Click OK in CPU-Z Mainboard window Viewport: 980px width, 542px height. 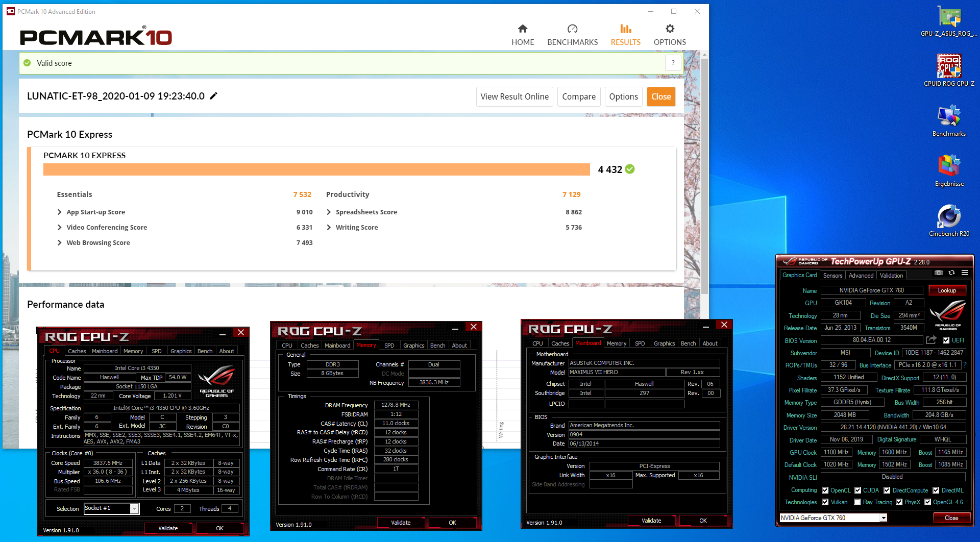point(703,521)
